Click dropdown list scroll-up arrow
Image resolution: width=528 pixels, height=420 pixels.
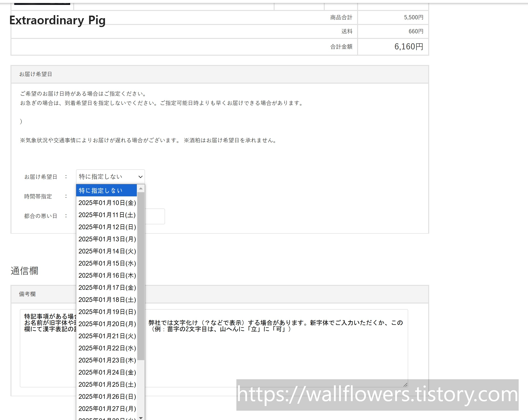(x=141, y=188)
